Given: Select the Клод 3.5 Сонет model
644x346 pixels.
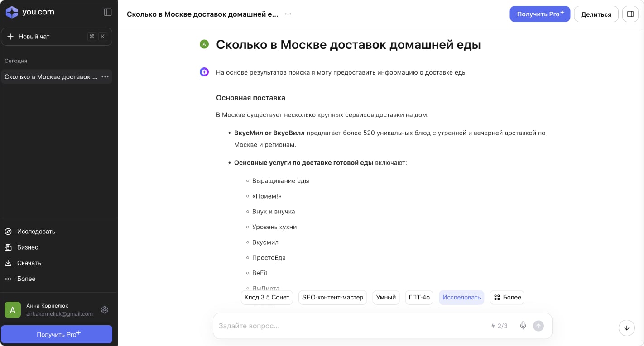Looking at the screenshot, I should [267, 297].
